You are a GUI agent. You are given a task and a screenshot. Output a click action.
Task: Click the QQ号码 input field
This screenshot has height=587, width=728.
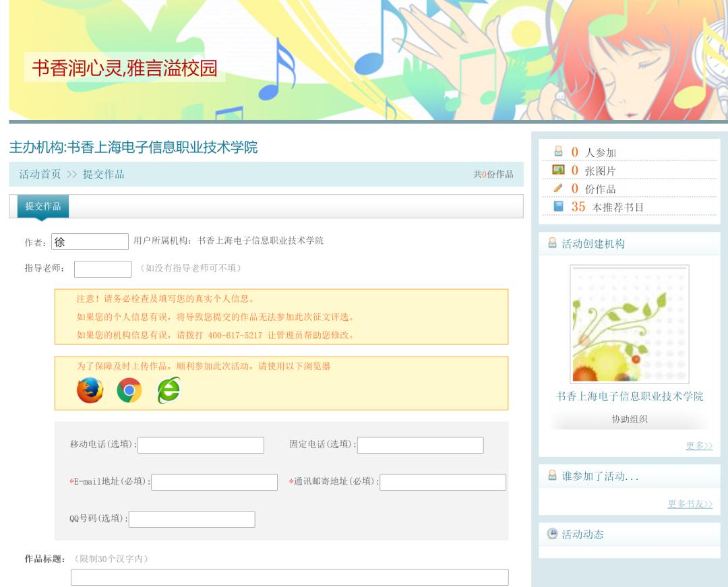pyautogui.click(x=192, y=519)
